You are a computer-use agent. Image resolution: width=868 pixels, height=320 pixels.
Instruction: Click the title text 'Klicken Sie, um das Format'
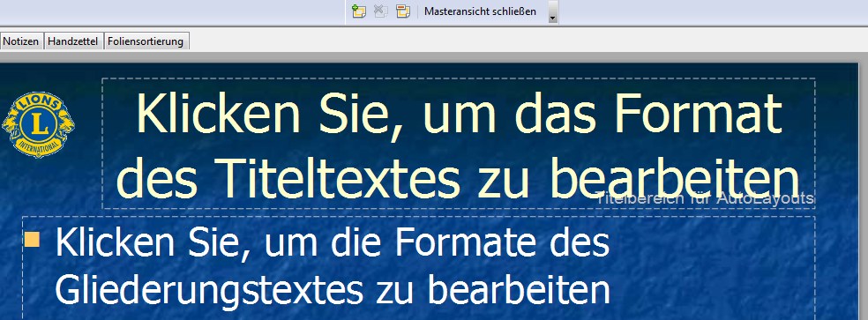point(459,114)
